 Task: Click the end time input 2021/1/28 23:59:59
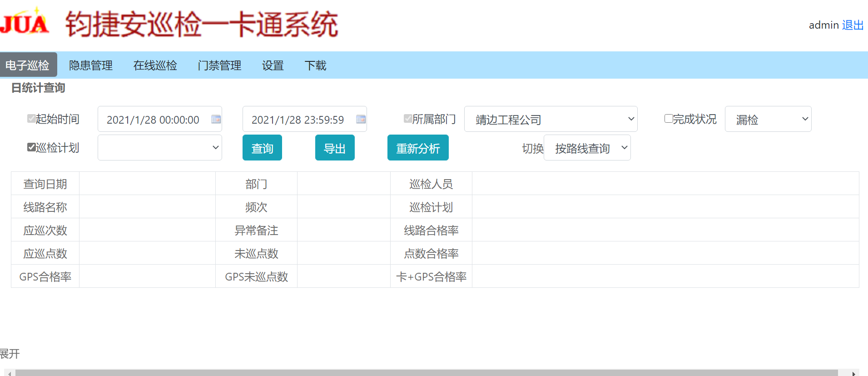(x=305, y=119)
